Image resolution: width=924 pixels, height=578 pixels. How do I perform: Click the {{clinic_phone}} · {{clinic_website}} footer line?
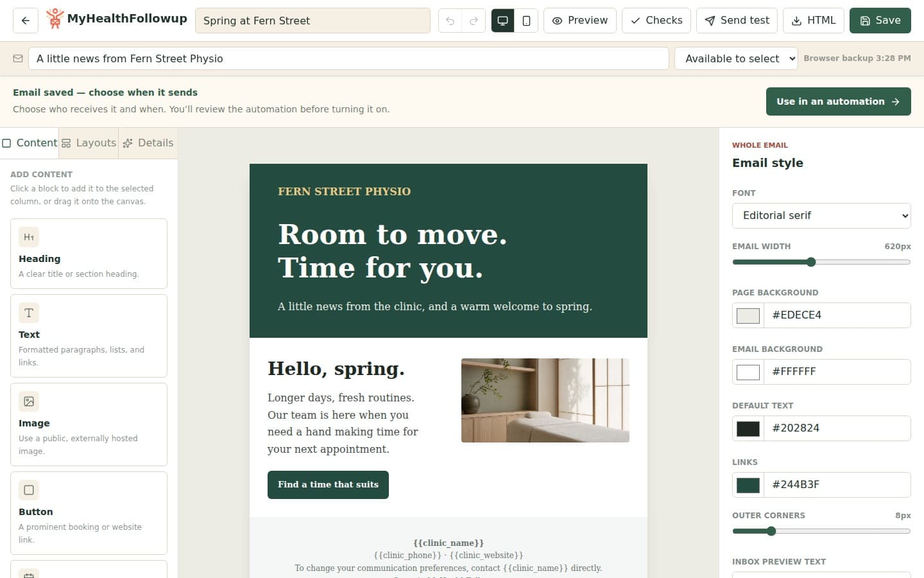[x=449, y=556]
